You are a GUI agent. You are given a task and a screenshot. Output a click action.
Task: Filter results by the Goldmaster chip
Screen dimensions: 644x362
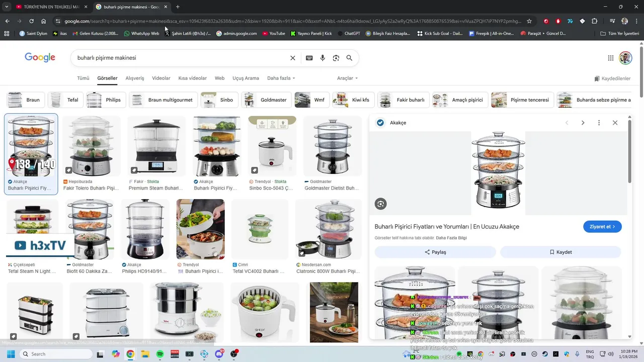(266, 100)
